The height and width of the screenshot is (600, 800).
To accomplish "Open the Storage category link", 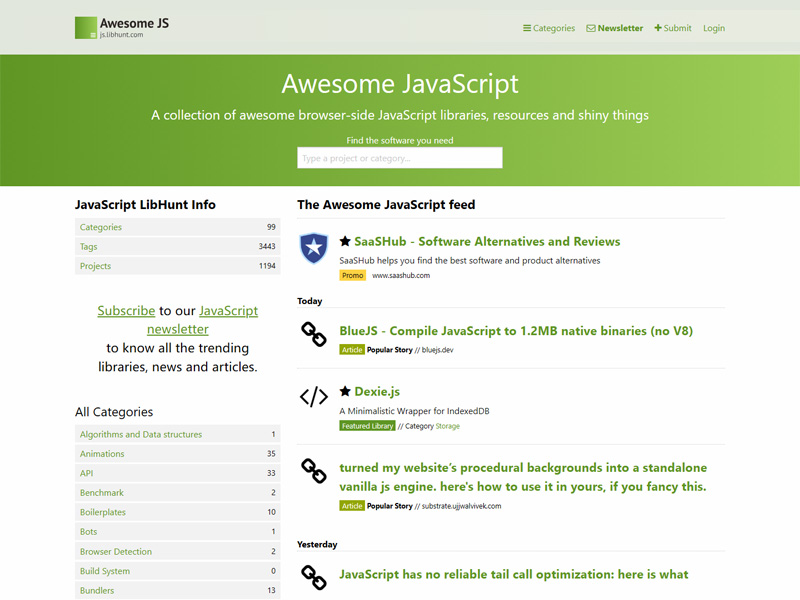I will pyautogui.click(x=447, y=426).
